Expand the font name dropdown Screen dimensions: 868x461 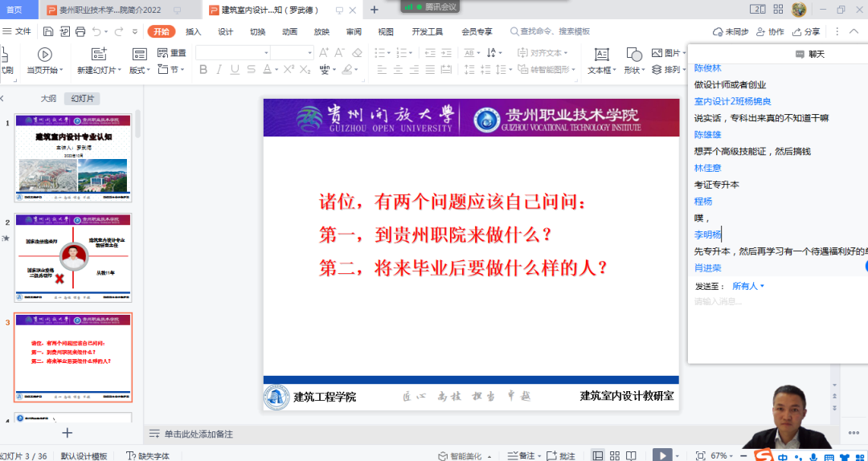(x=265, y=53)
